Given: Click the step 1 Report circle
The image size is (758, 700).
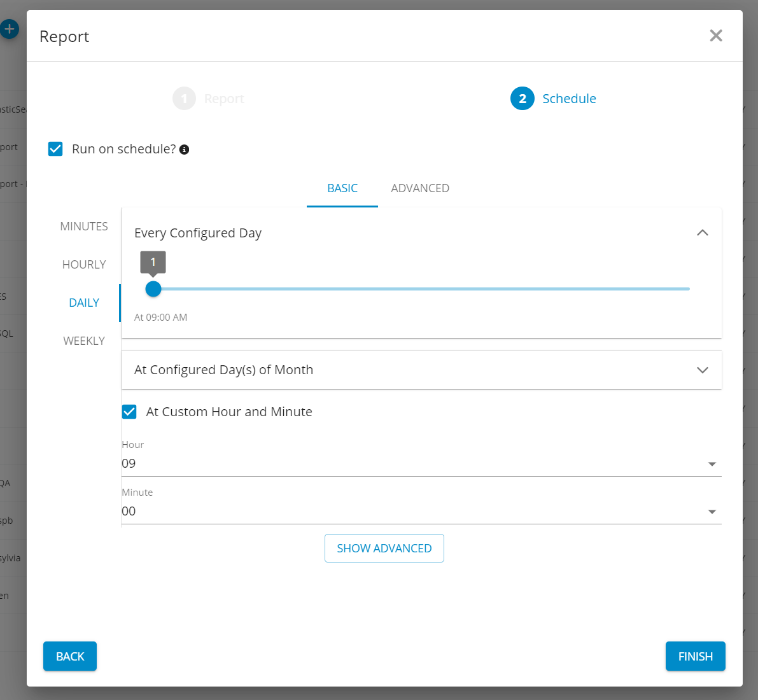Looking at the screenshot, I should tap(184, 99).
